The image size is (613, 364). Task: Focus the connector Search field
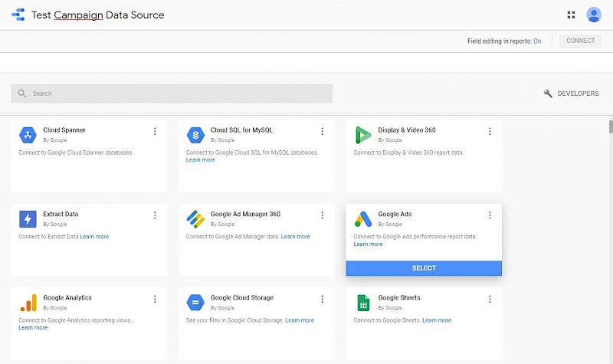[x=172, y=93]
